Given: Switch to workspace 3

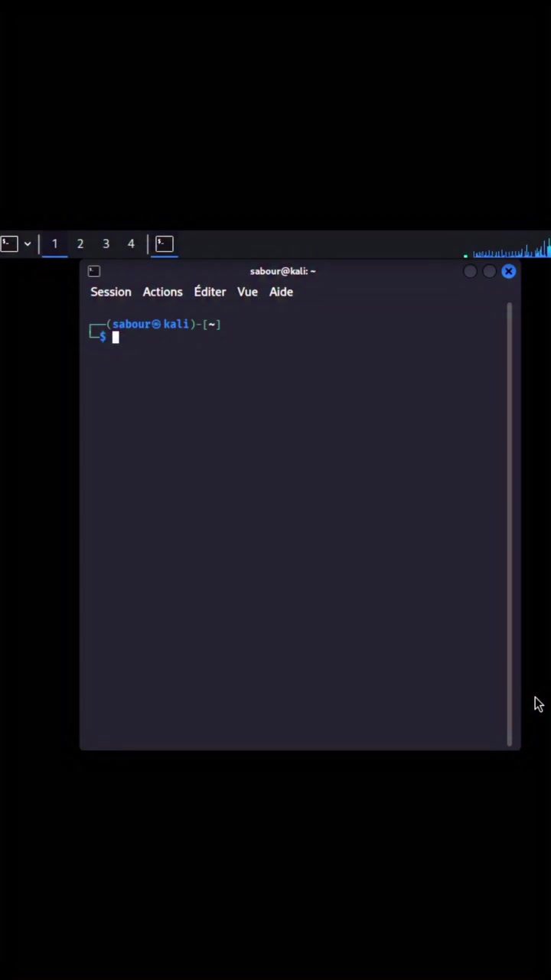Looking at the screenshot, I should (x=106, y=244).
